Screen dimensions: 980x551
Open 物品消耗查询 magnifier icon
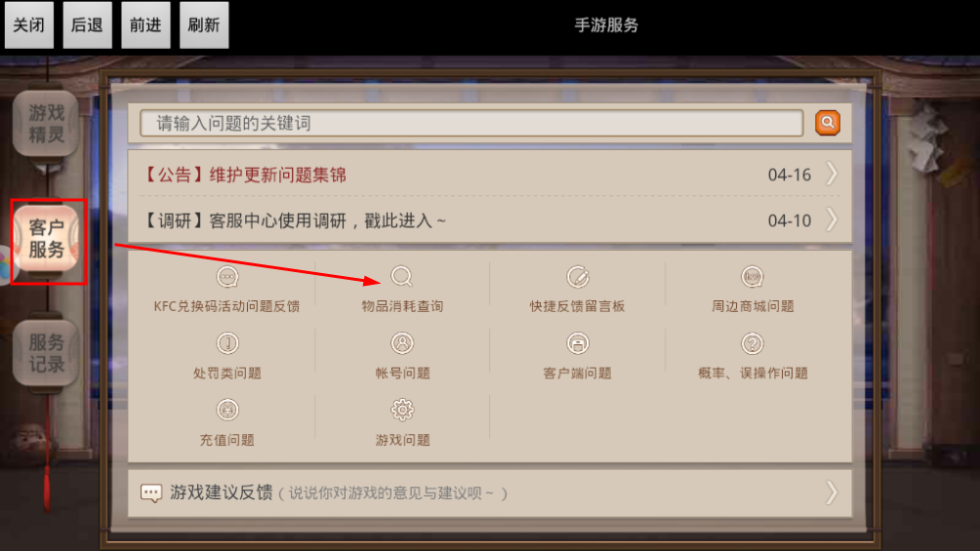click(x=402, y=276)
